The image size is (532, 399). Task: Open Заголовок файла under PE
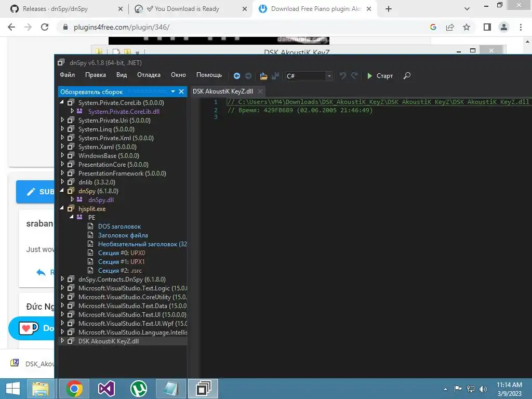(x=123, y=235)
